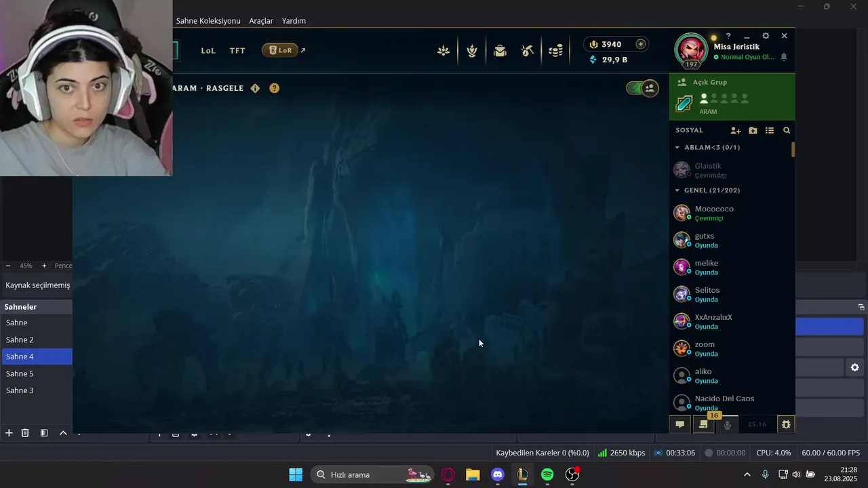Open the Yardım menu in OBS
Viewport: 868px width, 488px height.
click(x=294, y=21)
